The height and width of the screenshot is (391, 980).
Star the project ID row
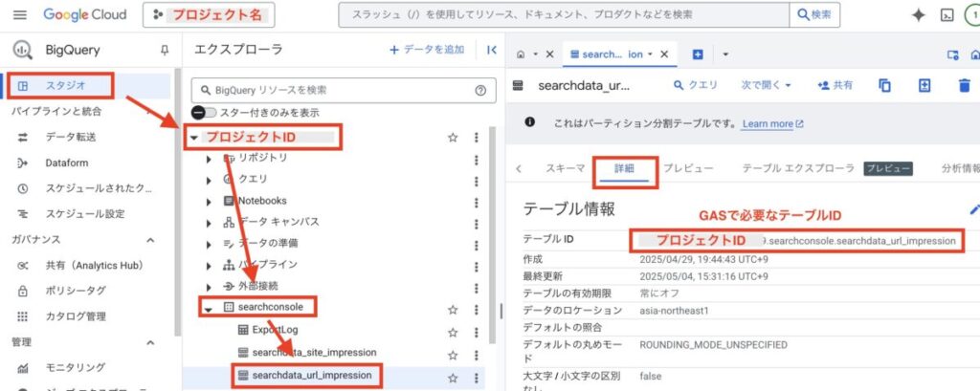[453, 138]
